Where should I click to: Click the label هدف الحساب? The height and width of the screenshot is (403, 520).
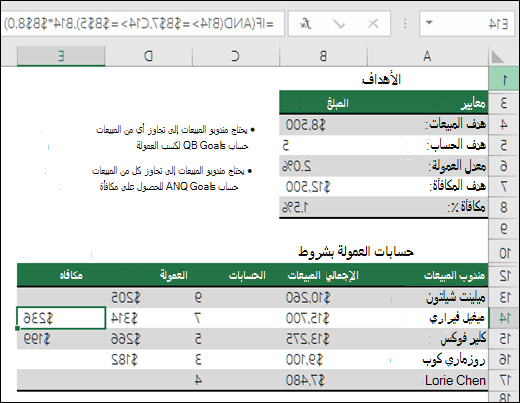click(x=456, y=145)
